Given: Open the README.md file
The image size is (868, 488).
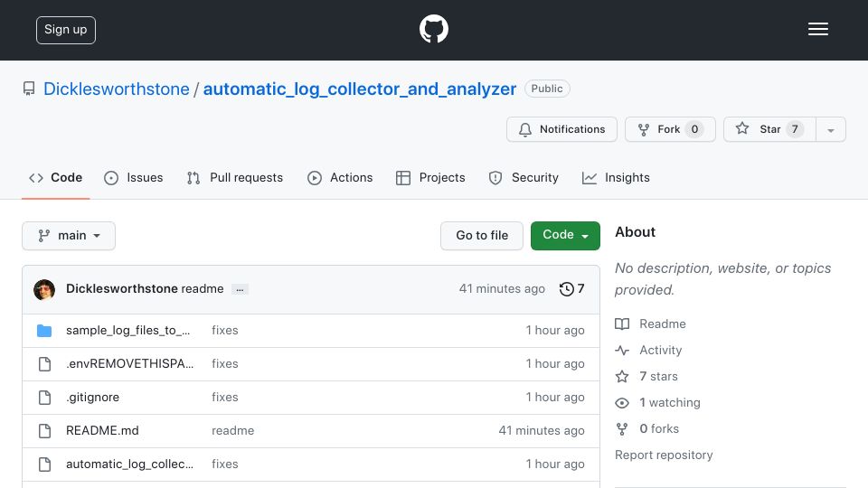Looking at the screenshot, I should click(x=102, y=430).
